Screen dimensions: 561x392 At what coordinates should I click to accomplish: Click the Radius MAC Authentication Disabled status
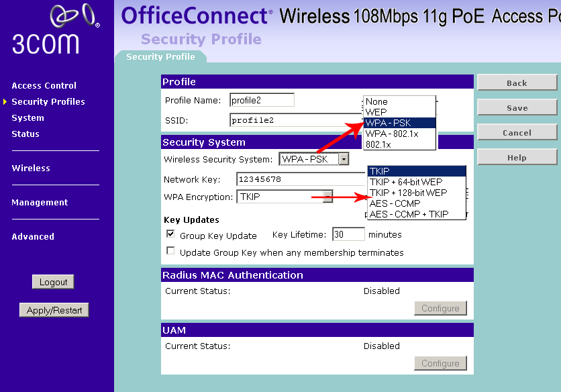tap(381, 291)
